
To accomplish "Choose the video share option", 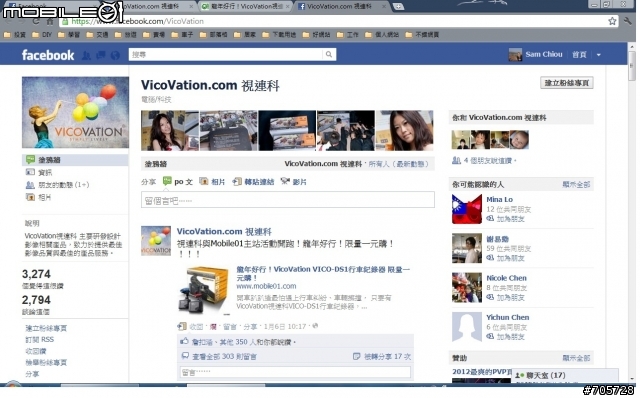I will (293, 182).
